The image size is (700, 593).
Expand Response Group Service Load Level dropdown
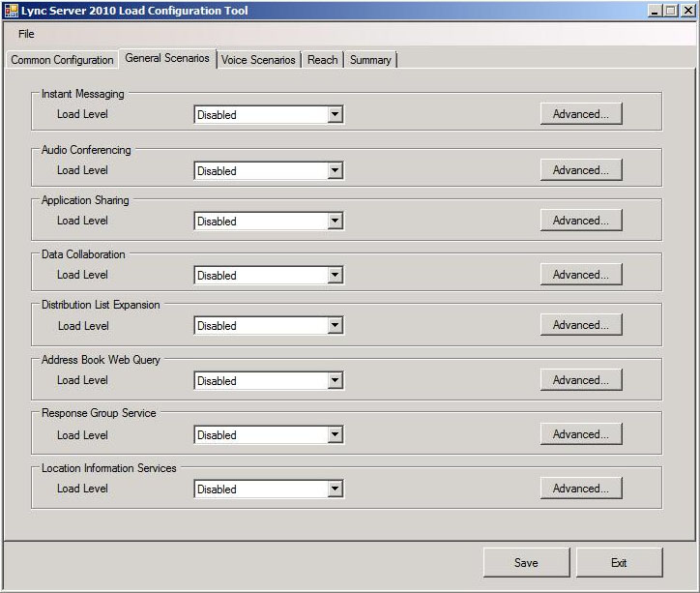269,435
